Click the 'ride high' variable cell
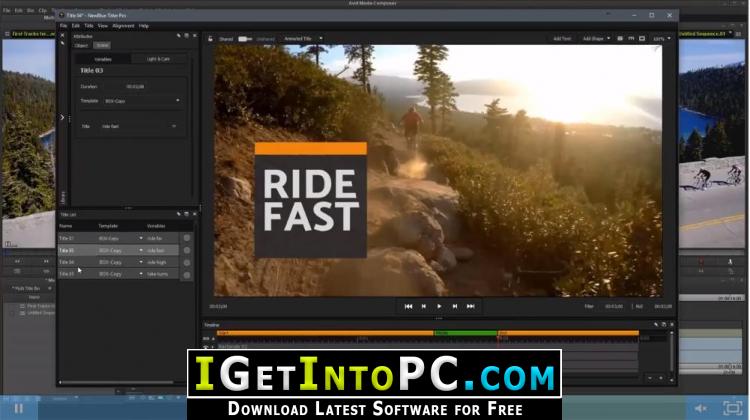The height and width of the screenshot is (420, 750). pos(157,262)
